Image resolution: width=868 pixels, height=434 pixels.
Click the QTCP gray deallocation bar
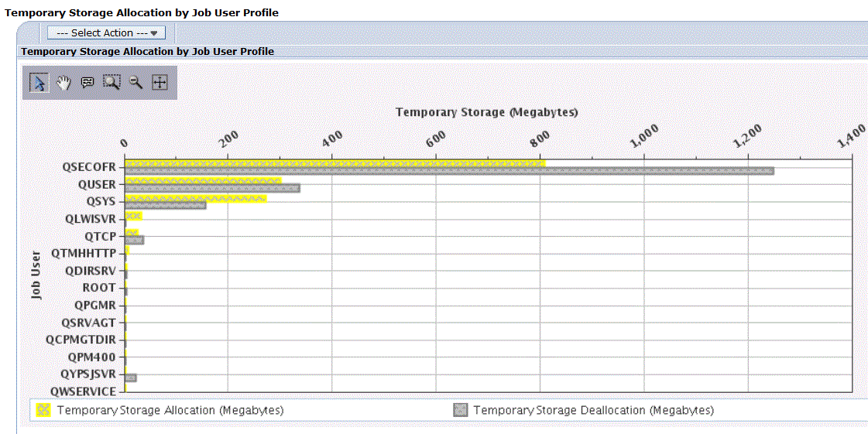[x=135, y=240]
